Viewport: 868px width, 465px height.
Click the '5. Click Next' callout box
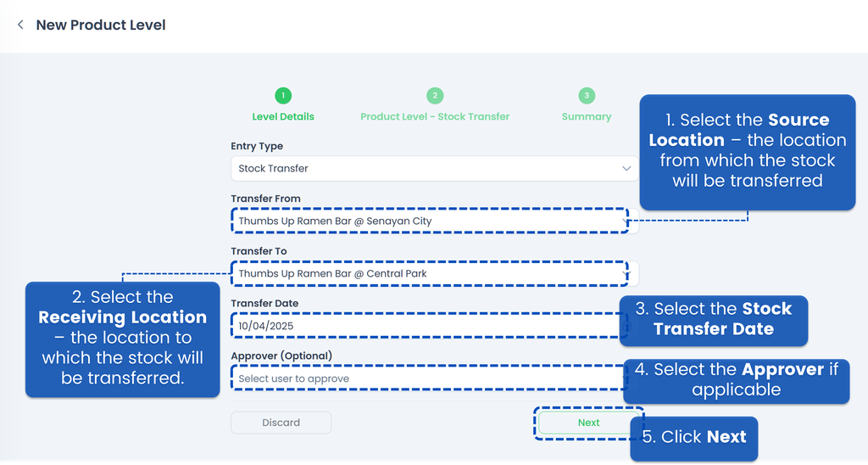[x=693, y=438]
